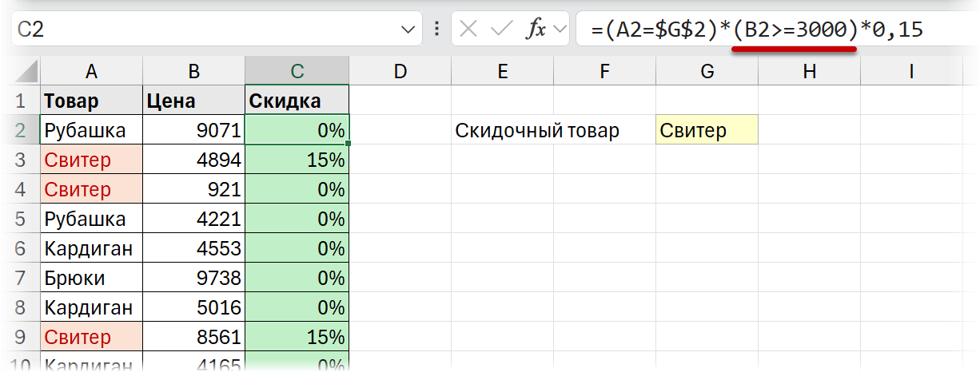980x372 pixels.
Task: Select cell "Брюки"
Action: tap(91, 278)
